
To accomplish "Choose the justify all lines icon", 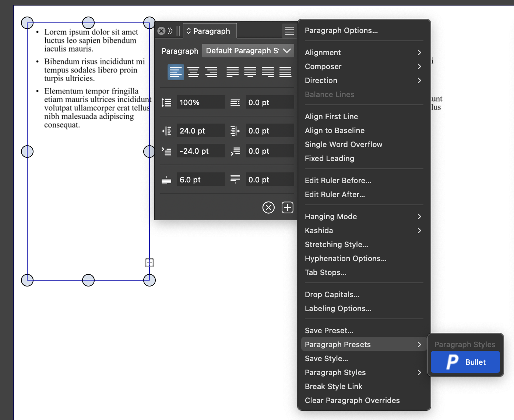I will pos(285,72).
